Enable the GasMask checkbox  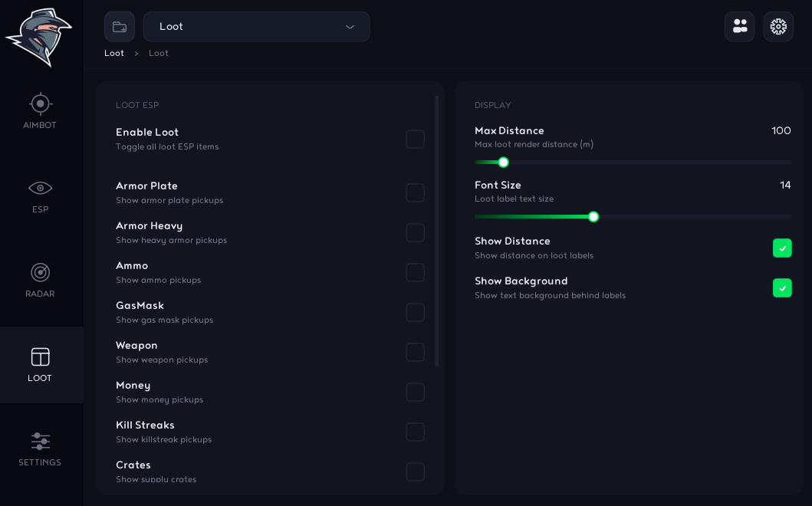coord(416,312)
